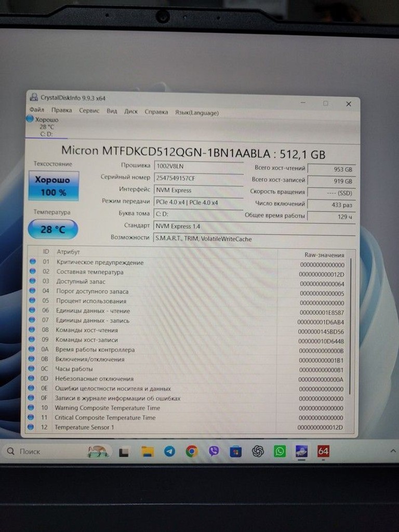Screen dimensions: 399x532
Task: Open Telegram from the taskbar
Action: 170,451
